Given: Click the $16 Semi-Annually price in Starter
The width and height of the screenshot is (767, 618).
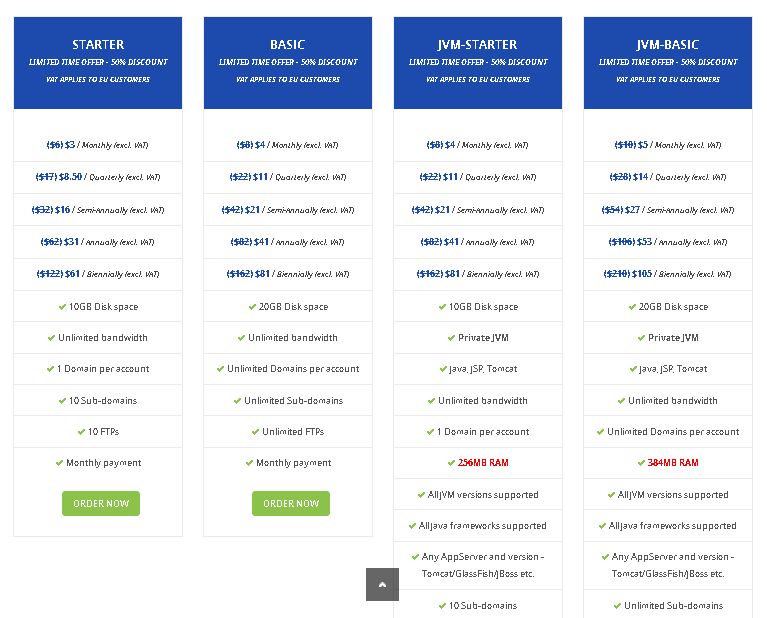Looking at the screenshot, I should pos(63,210).
